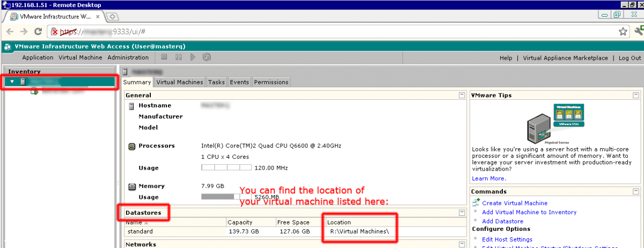Image resolution: width=644 pixels, height=248 pixels.
Task: Click the Power Off stop icon in toolbar
Action: point(164,57)
